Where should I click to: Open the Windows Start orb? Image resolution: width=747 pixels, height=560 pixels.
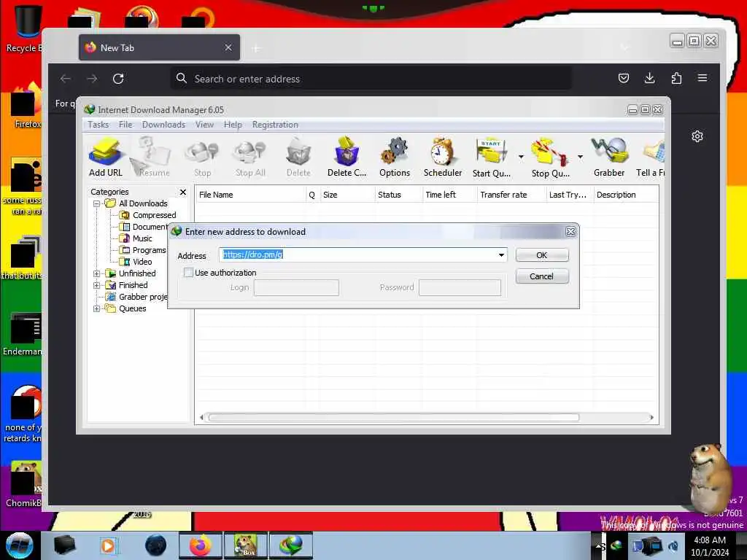pos(20,545)
